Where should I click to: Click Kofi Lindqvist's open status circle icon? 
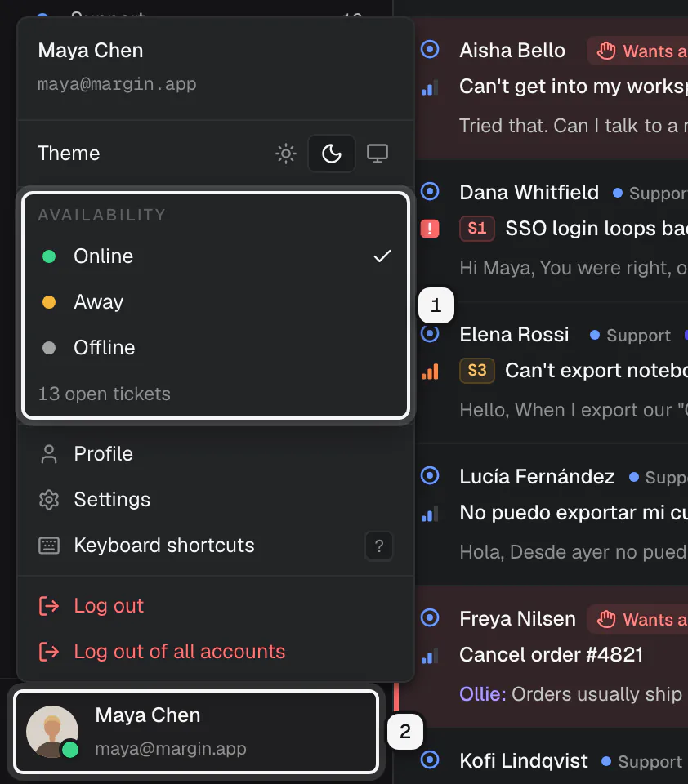pyautogui.click(x=430, y=759)
